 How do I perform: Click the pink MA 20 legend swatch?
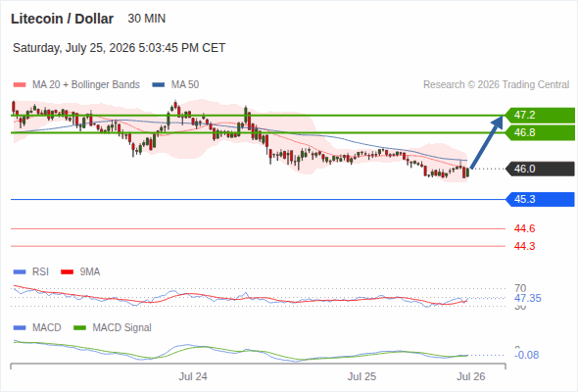tap(20, 85)
